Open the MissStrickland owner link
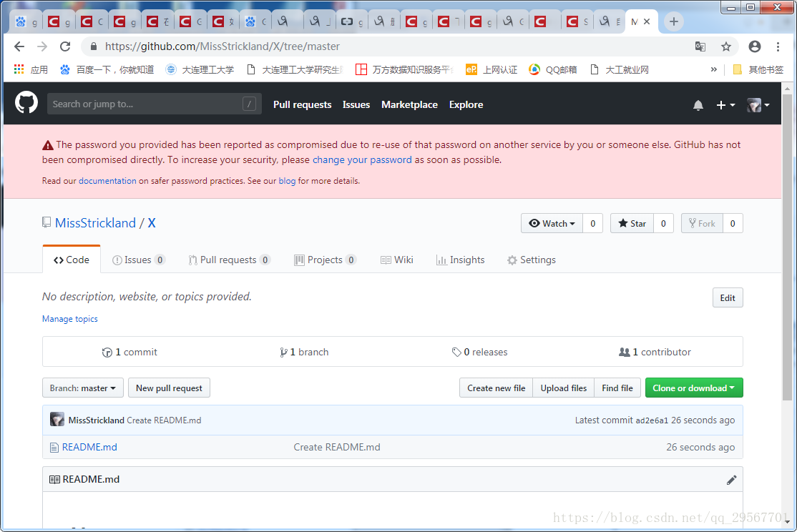The width and height of the screenshot is (797, 532). click(x=95, y=222)
